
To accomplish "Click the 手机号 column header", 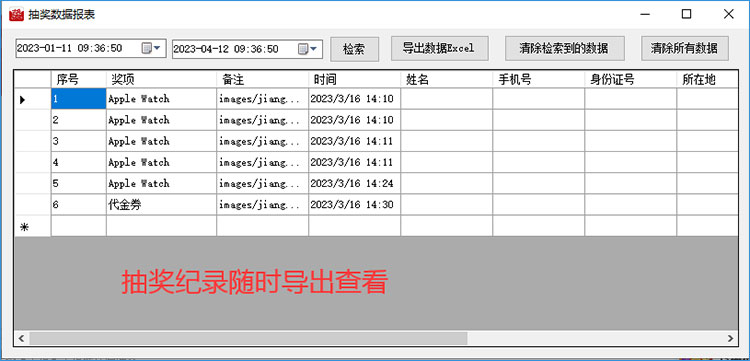I will tap(539, 79).
